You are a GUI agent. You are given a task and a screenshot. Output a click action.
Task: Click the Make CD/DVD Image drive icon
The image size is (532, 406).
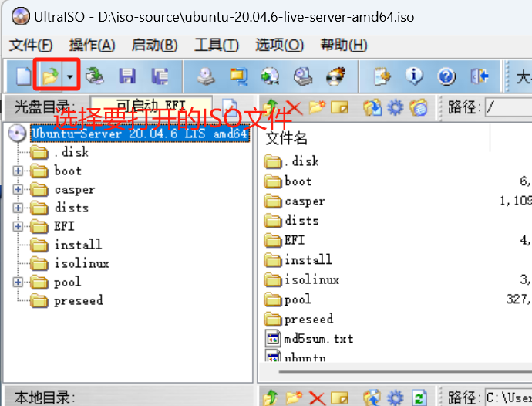(x=206, y=76)
